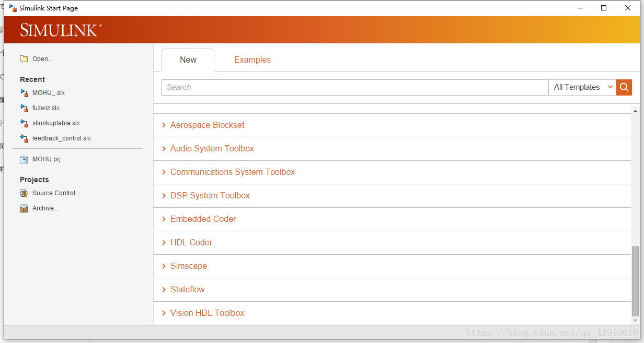Close the Simulink Start Page window

pyautogui.click(x=628, y=8)
